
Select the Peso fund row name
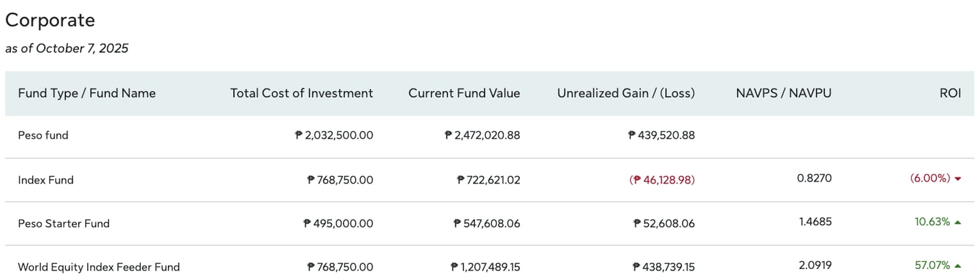click(43, 135)
